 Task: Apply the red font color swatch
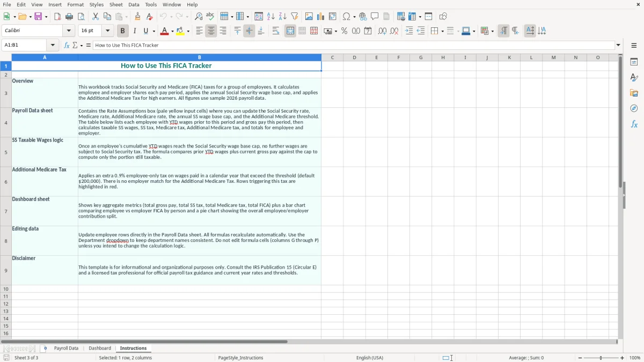click(x=164, y=31)
